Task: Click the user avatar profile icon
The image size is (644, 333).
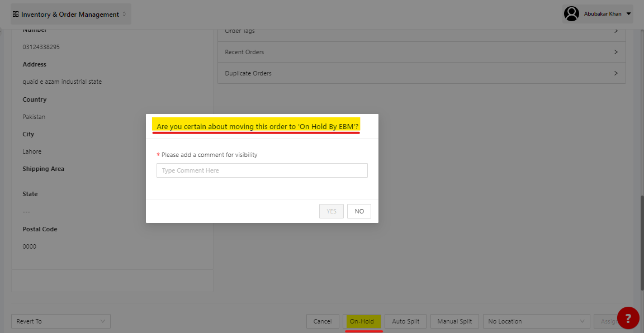Action: [571, 14]
